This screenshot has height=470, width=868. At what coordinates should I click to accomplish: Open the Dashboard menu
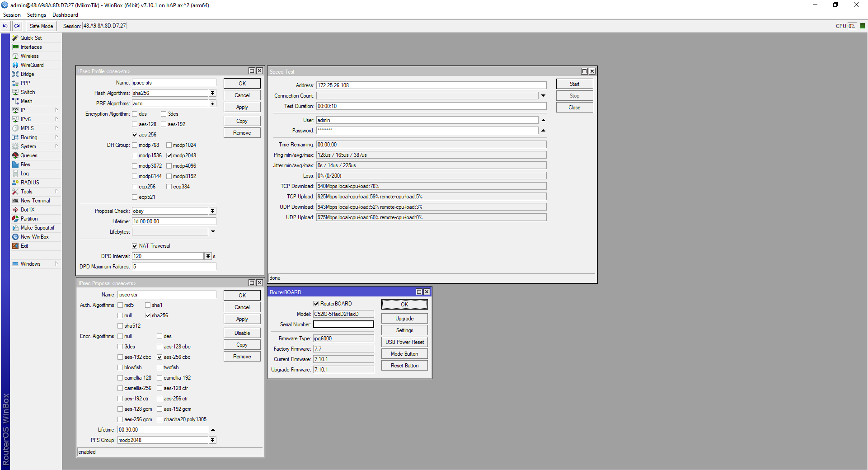65,15
